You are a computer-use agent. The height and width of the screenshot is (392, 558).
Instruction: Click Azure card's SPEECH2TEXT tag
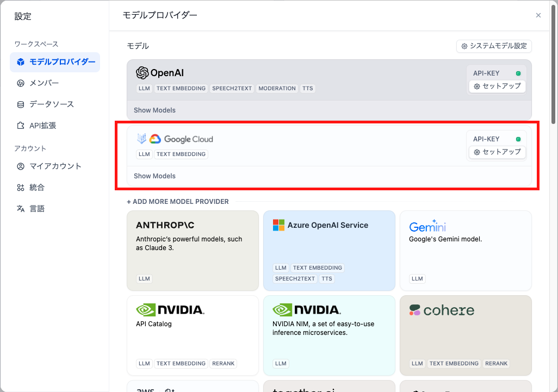coord(295,279)
